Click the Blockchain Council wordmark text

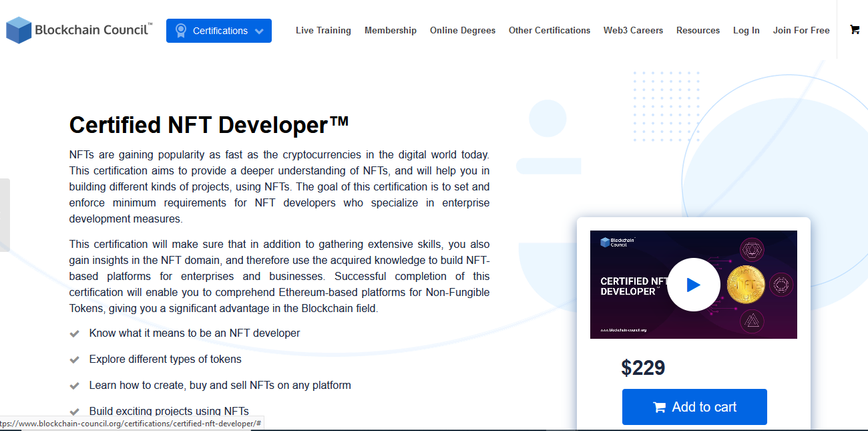(x=93, y=29)
